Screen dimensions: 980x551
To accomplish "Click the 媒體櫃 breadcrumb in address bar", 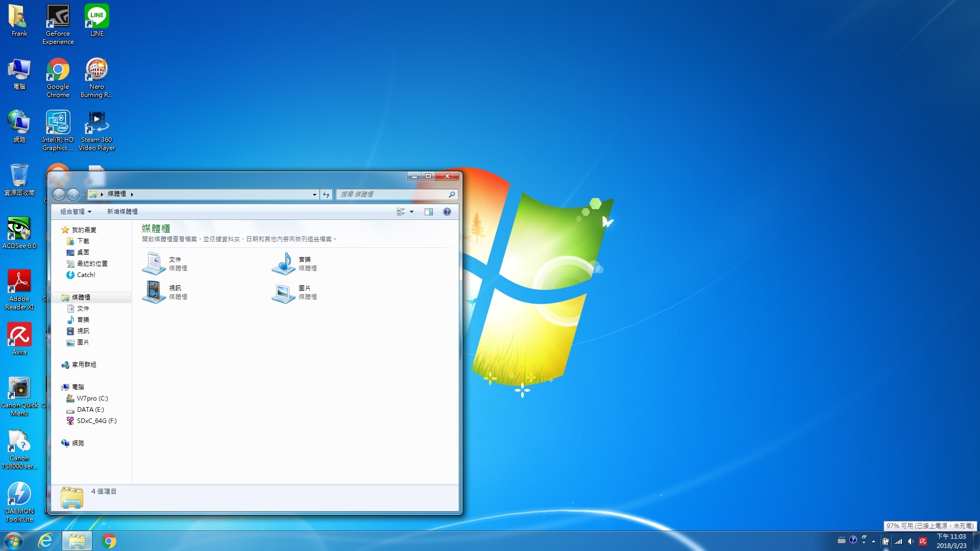I will tap(117, 194).
